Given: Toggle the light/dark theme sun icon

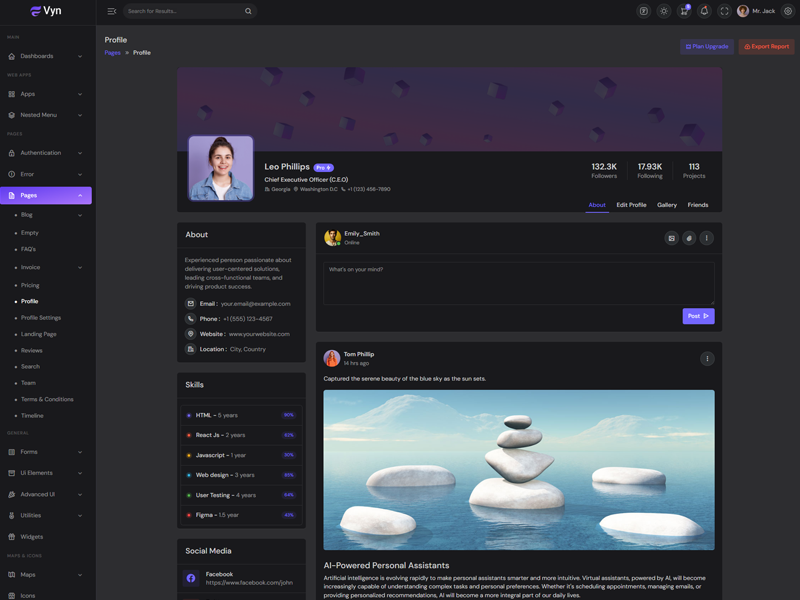Looking at the screenshot, I should (x=664, y=11).
